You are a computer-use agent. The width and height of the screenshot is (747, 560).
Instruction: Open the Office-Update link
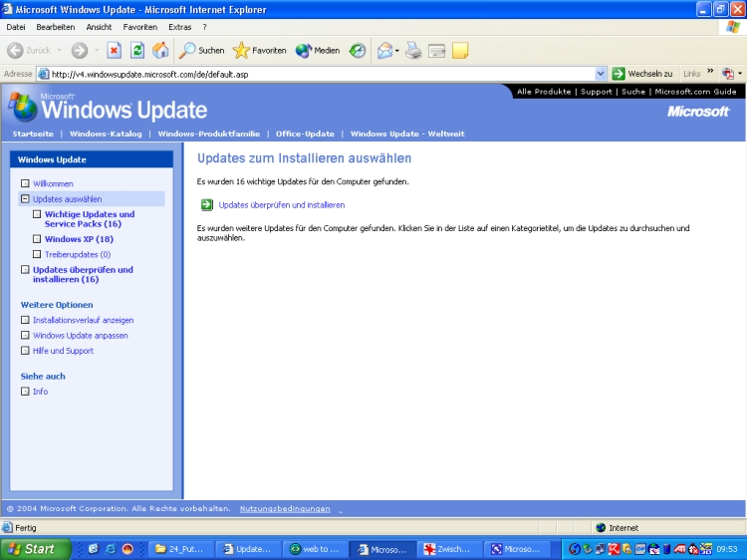click(x=305, y=134)
